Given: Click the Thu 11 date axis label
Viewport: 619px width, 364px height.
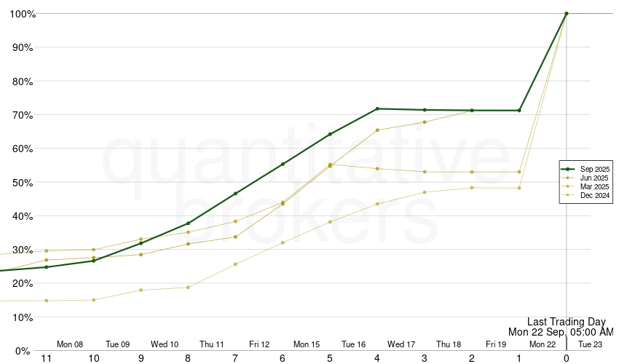Looking at the screenshot, I should [x=212, y=344].
